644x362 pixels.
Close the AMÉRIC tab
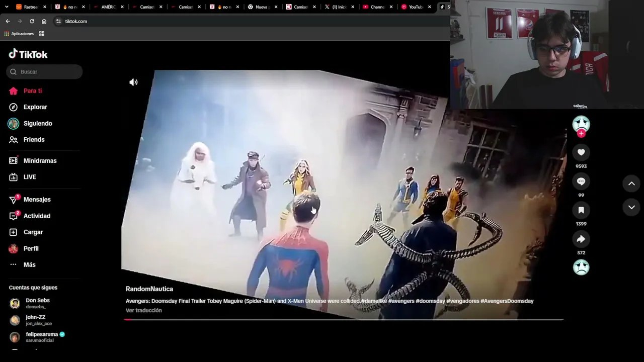[122, 7]
